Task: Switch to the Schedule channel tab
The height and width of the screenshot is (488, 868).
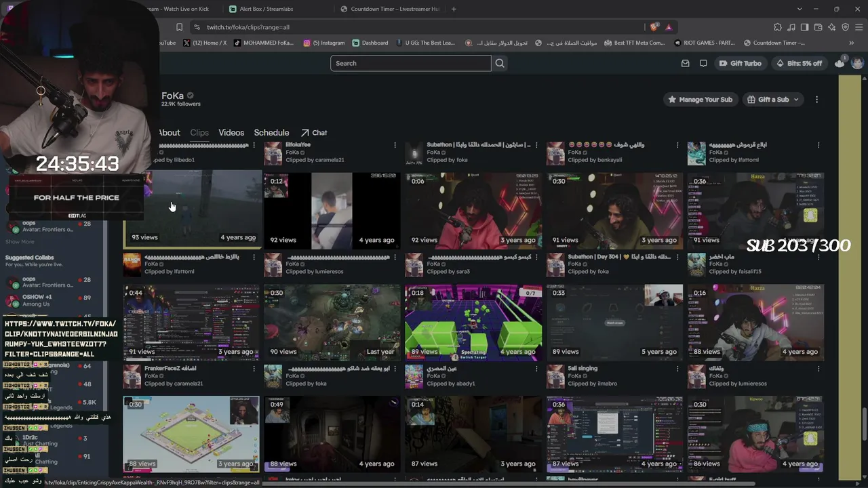Action: click(271, 133)
